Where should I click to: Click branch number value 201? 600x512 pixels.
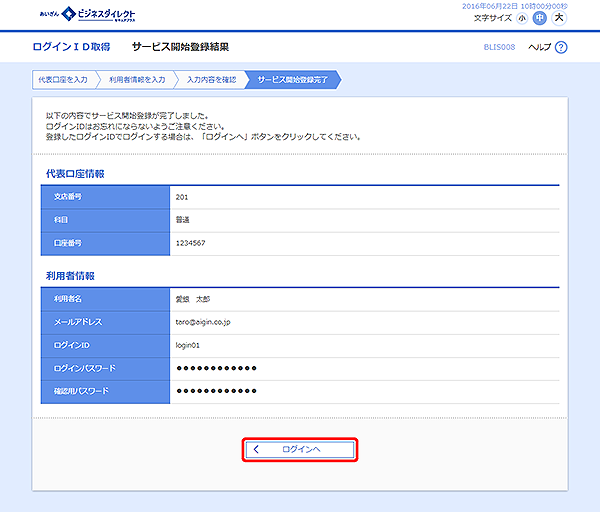pyautogui.click(x=182, y=197)
